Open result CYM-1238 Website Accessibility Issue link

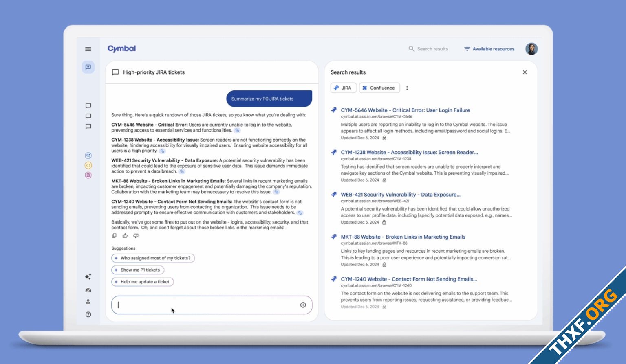pyautogui.click(x=410, y=153)
